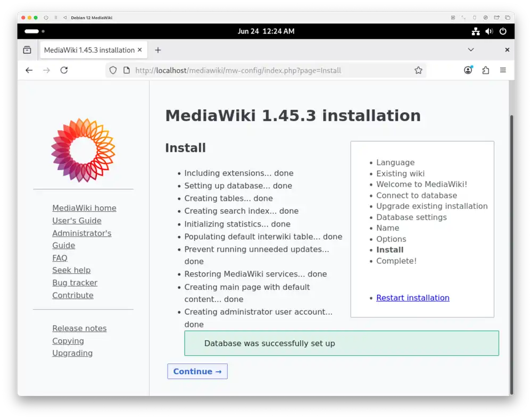Click the 'Database settings' step text
The height and width of the screenshot is (419, 532).
(411, 217)
